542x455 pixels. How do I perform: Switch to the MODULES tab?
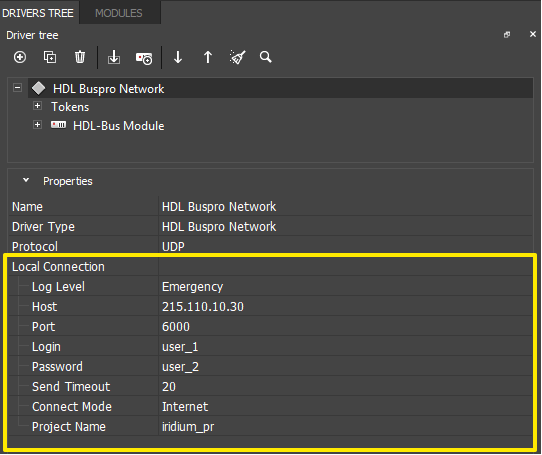point(119,13)
